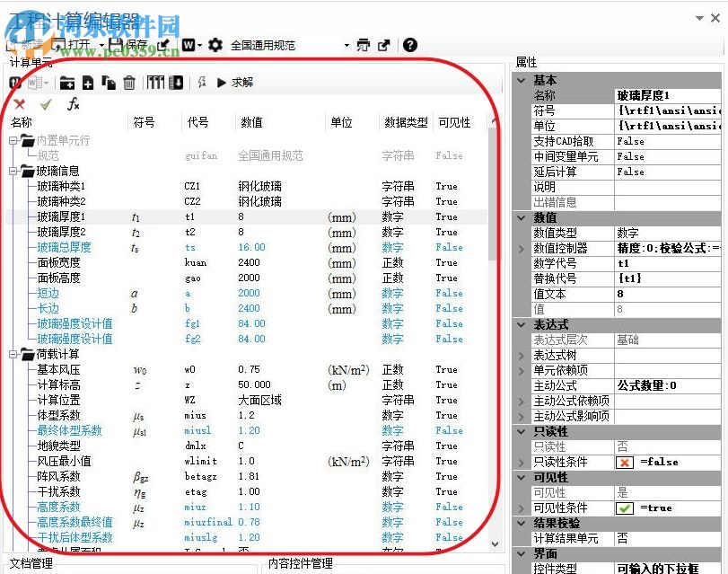728x574 pixels.
Task: Click the trash icon to delete a row
Action: [x=127, y=82]
